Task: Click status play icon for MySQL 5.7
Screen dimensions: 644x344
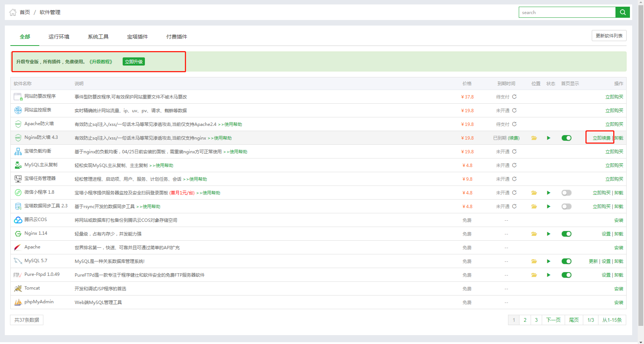Action: 549,261
